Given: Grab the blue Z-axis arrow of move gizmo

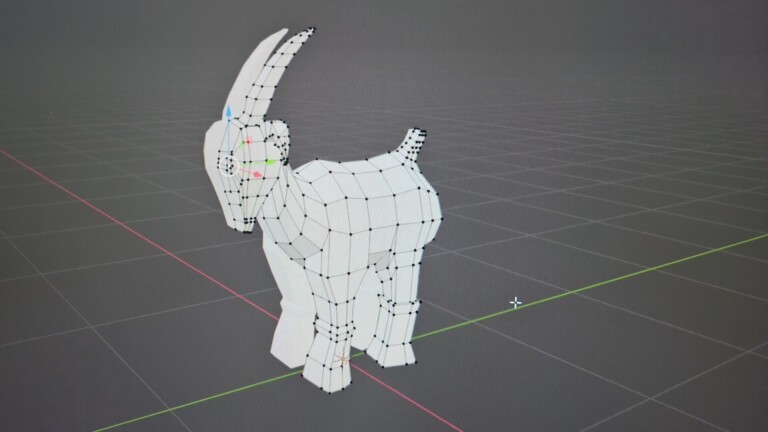Looking at the screenshot, I should [229, 112].
